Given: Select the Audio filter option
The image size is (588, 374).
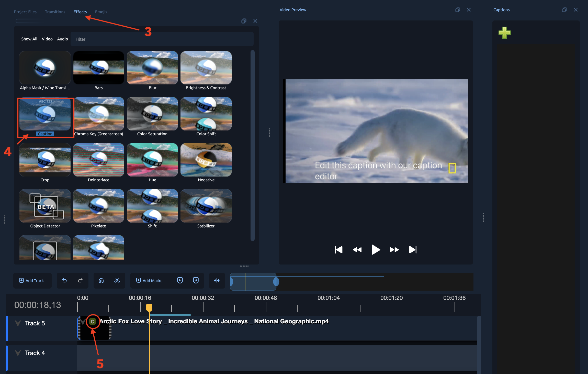Looking at the screenshot, I should [x=62, y=39].
